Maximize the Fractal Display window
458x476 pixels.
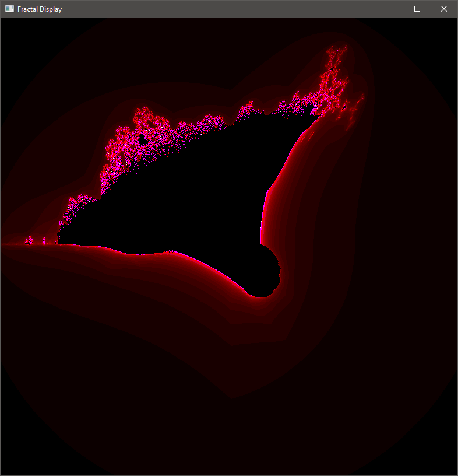pyautogui.click(x=417, y=9)
